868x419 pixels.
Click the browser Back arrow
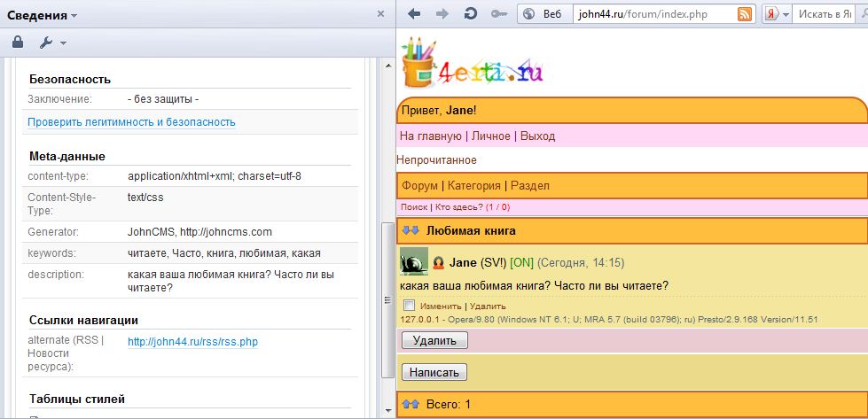point(414,14)
